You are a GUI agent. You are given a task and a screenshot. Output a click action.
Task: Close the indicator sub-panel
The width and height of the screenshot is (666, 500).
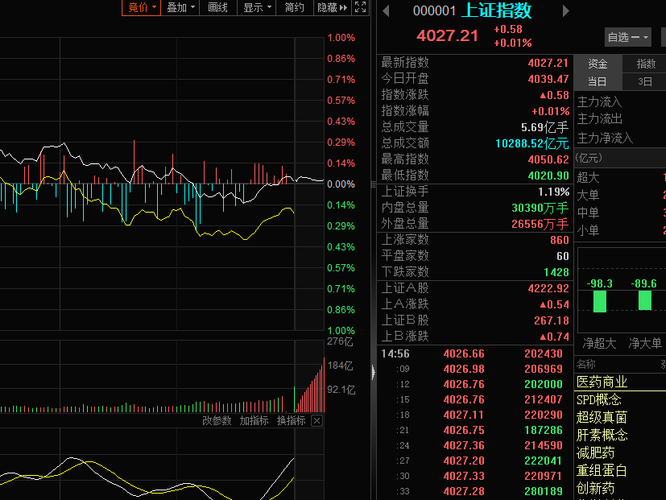click(317, 421)
